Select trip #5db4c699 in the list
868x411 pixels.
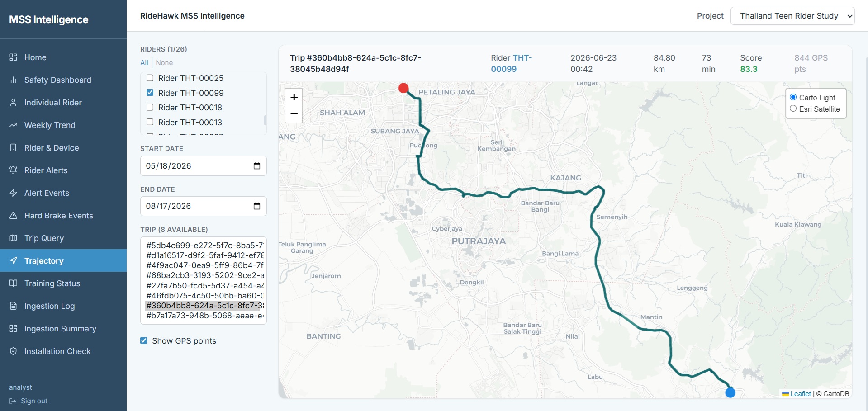205,246
